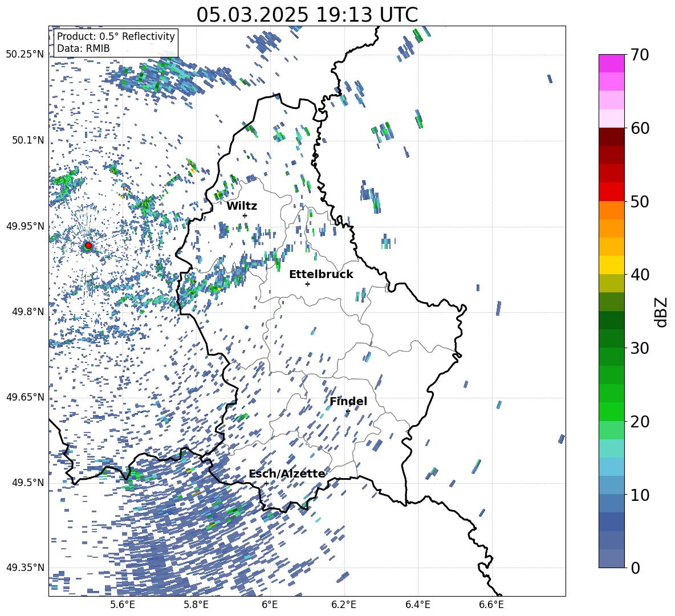Click the 6°E longitude label
675x616 pixels.
[270, 605]
